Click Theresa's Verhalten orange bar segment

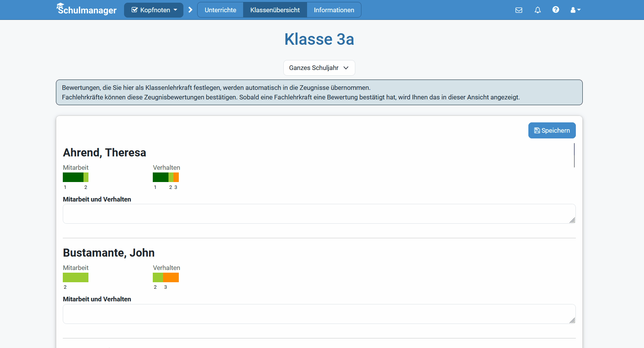[x=176, y=177]
